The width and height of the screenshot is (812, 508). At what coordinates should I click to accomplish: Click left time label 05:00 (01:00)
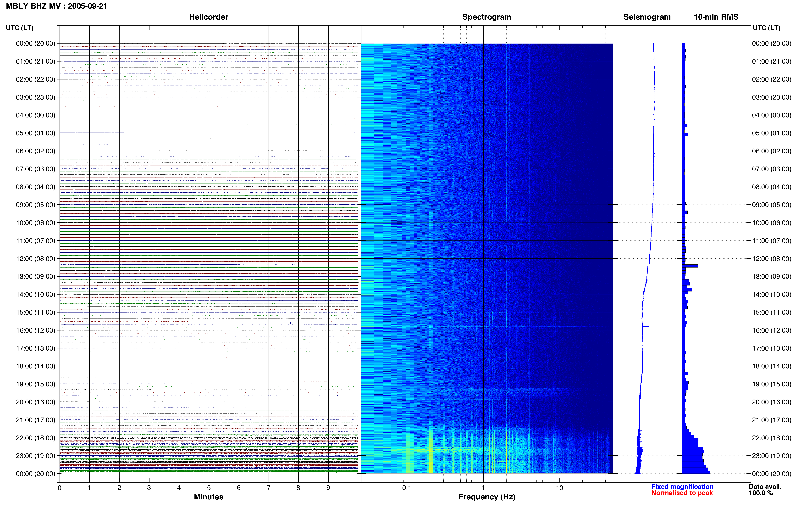(36, 133)
